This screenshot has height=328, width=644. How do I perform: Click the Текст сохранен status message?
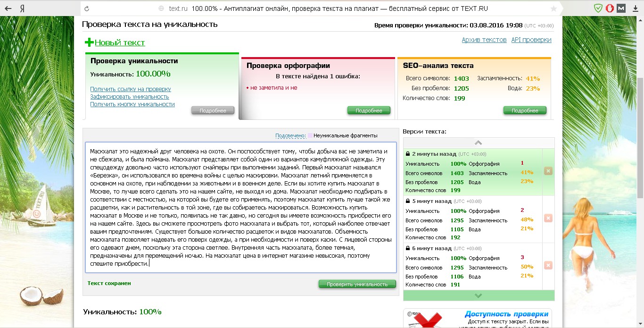click(x=109, y=283)
